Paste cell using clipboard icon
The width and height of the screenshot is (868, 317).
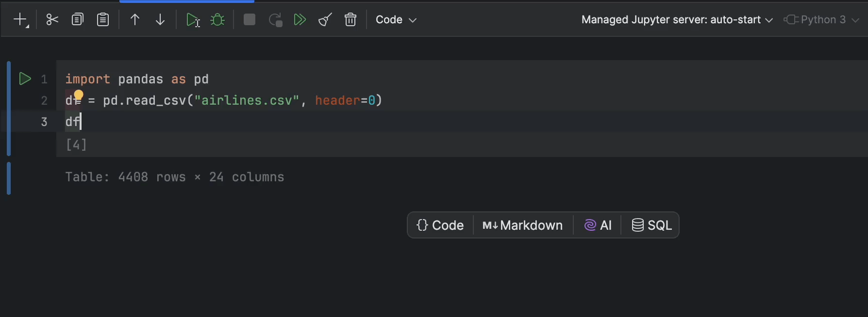pyautogui.click(x=103, y=20)
